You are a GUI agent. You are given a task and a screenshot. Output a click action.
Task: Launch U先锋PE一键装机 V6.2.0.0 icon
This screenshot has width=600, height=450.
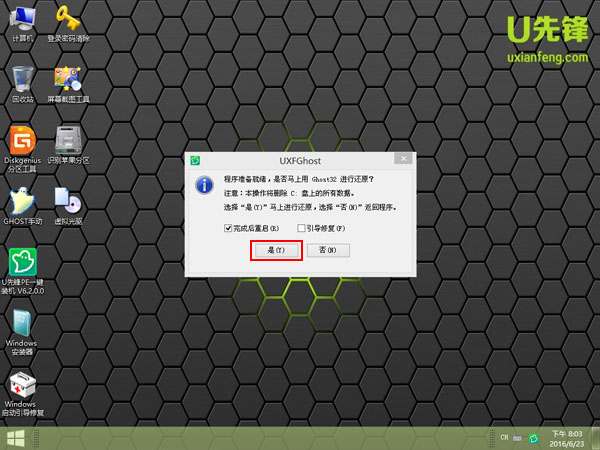click(23, 272)
